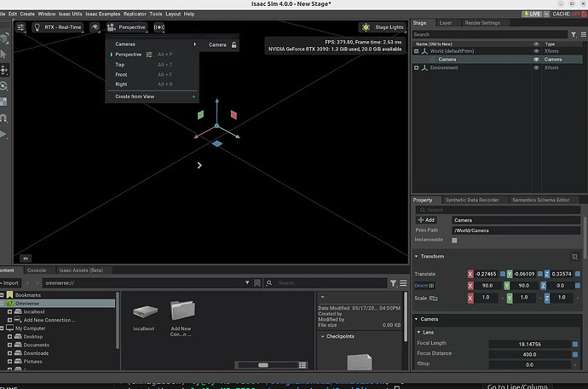This screenshot has height=389, width=588.
Task: Expand the Environment tree node
Action: (416, 67)
